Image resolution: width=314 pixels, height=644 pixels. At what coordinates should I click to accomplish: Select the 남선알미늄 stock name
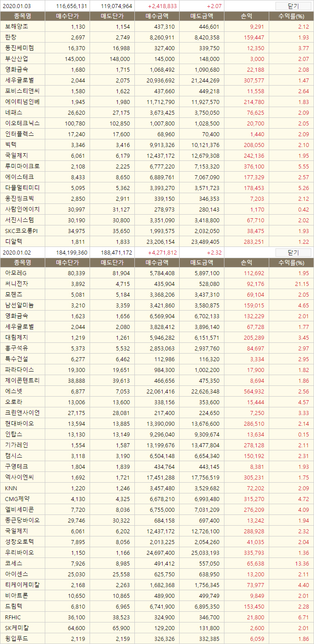pos(19,305)
